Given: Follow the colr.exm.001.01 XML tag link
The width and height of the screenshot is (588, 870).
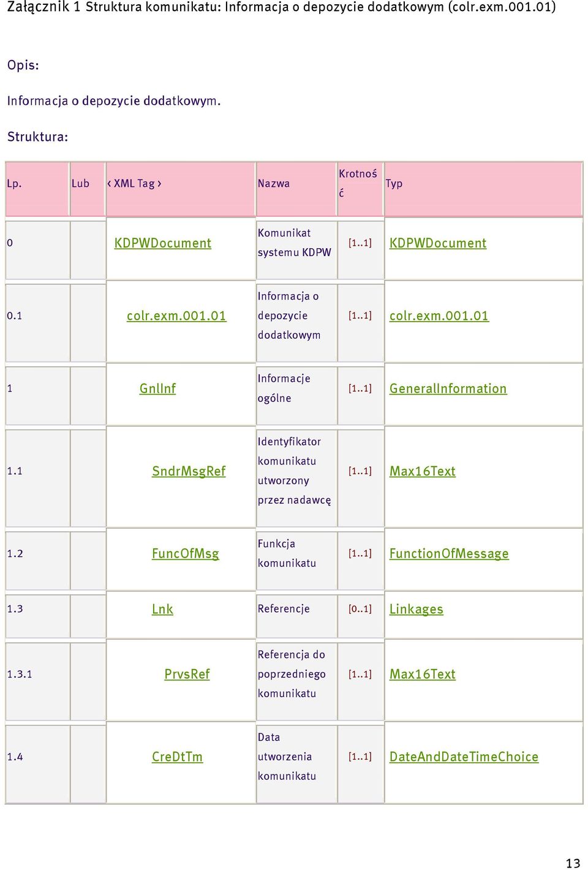Looking at the screenshot, I should [x=176, y=316].
